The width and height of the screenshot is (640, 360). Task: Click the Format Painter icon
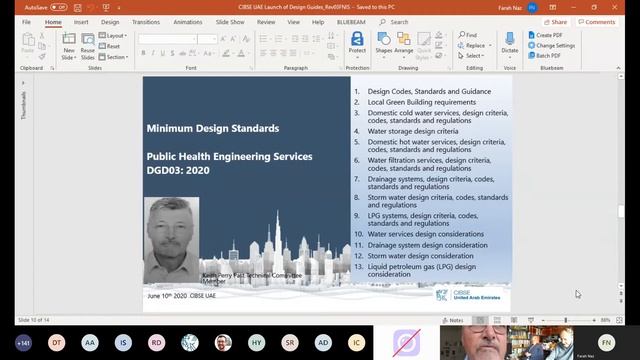click(x=42, y=57)
